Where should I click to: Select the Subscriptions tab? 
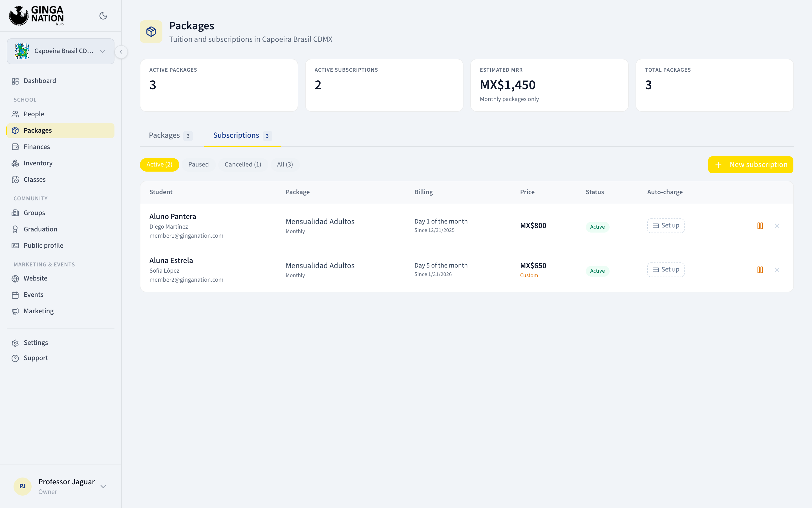coord(242,135)
